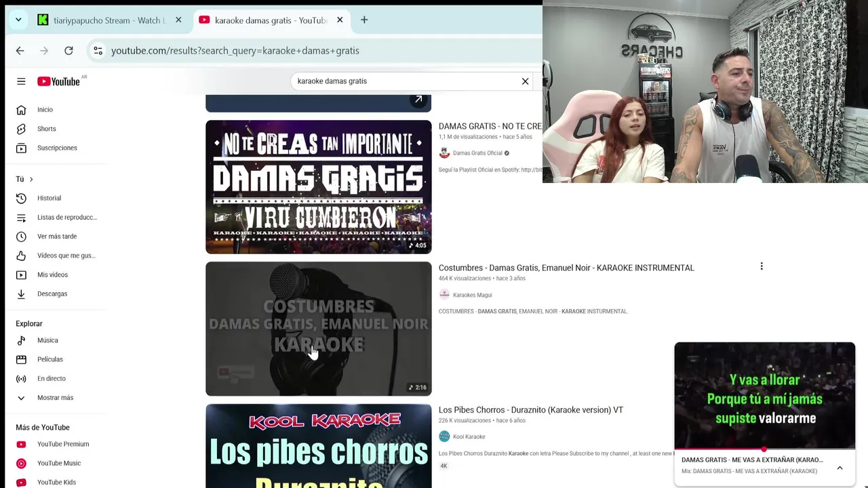
Task: Click the 464 K visualizaciones text
Action: tap(465, 279)
